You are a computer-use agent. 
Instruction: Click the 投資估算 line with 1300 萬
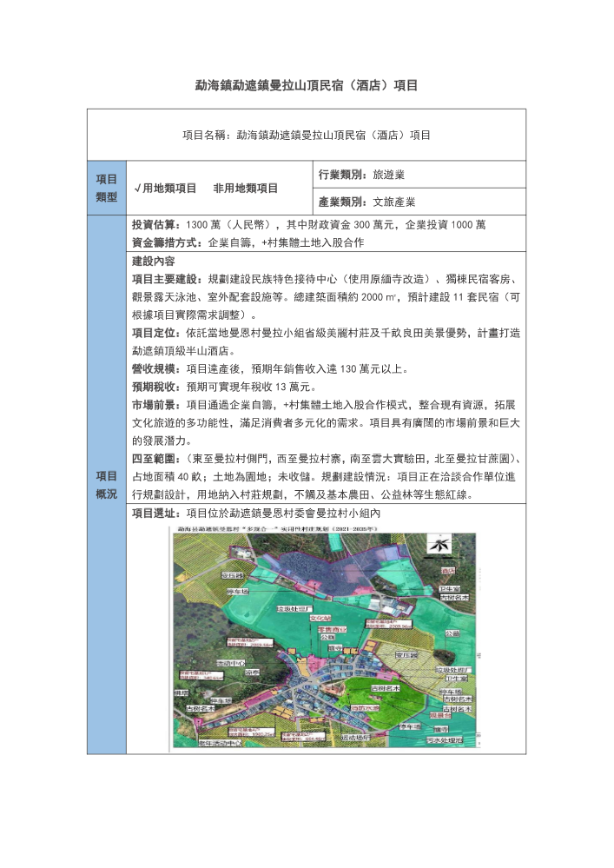coord(308,225)
